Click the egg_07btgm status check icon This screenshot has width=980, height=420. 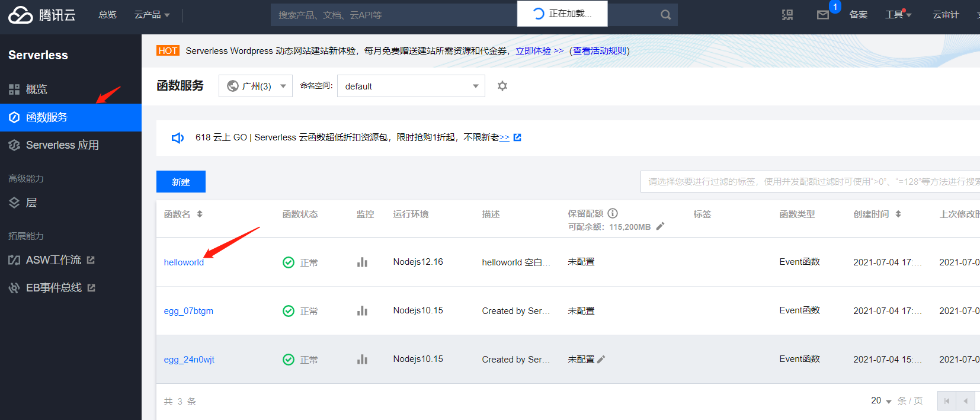coord(289,311)
